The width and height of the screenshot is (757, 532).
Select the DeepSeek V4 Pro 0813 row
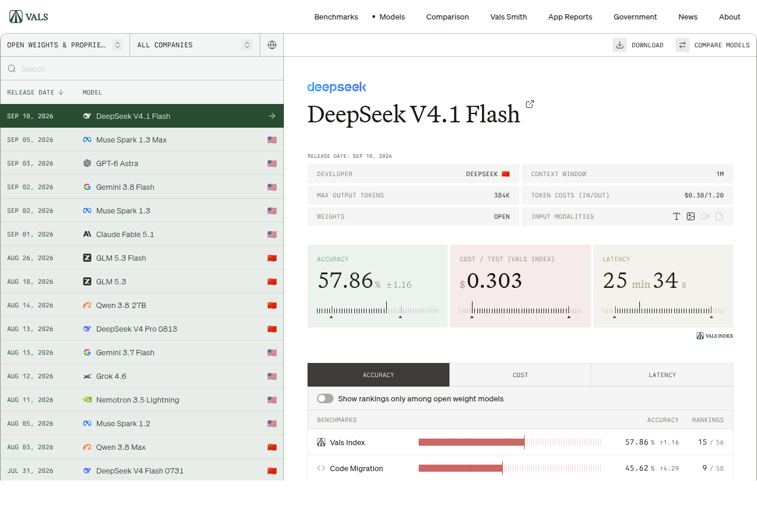[142, 329]
